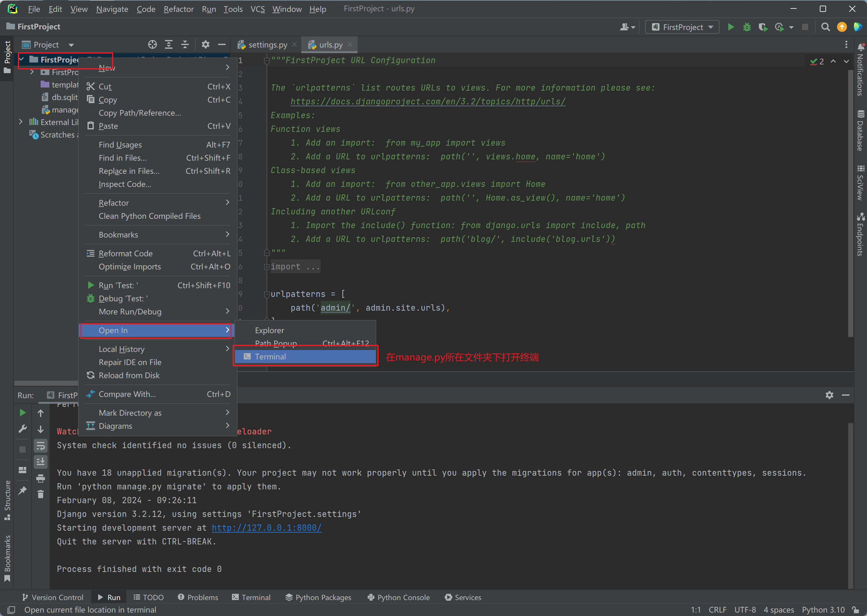Image resolution: width=867 pixels, height=616 pixels.
Task: Switch to the settings.py editor tab
Action: pyautogui.click(x=267, y=45)
